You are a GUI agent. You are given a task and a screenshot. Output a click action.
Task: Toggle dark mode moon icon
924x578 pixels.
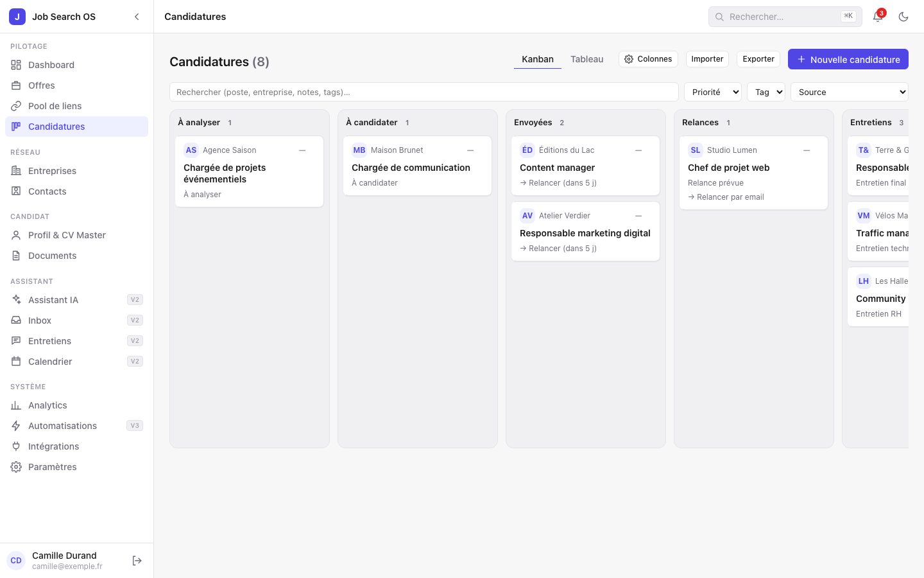(x=903, y=17)
